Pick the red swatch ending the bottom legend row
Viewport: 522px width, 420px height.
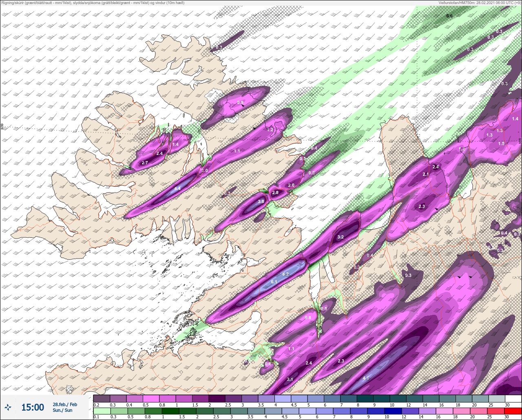point(513,411)
